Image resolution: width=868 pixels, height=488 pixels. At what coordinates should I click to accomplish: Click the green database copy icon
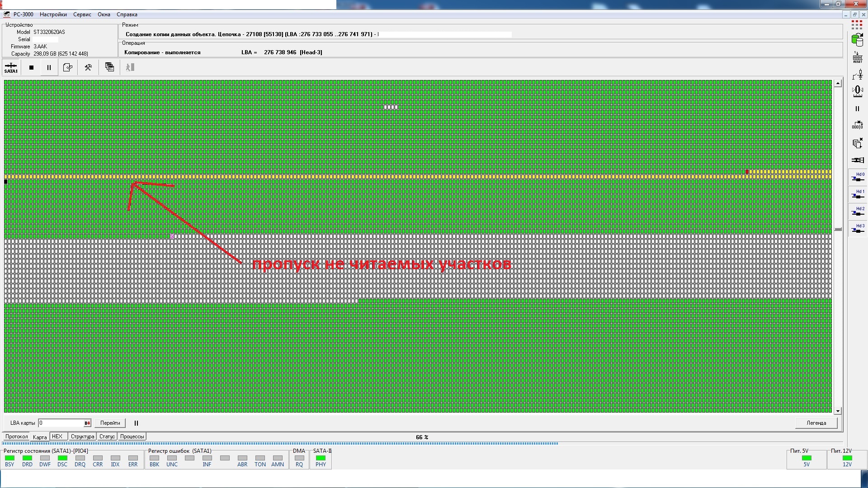pos(857,40)
